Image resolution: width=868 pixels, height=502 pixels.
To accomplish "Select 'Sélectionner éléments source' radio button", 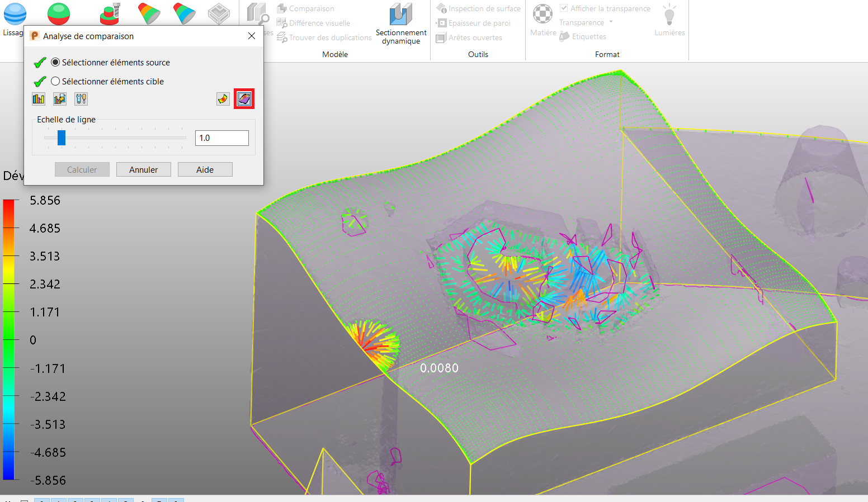I will pos(55,62).
